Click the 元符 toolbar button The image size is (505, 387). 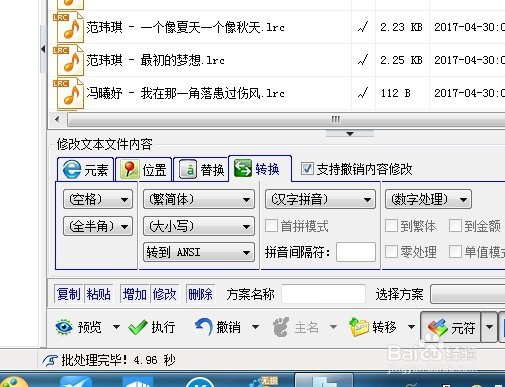[450, 327]
